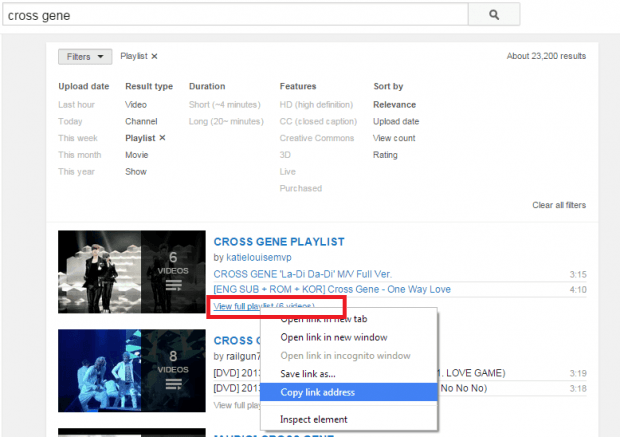This screenshot has height=437, width=620.
Task: Click the search magnifier button
Action: [x=495, y=16]
